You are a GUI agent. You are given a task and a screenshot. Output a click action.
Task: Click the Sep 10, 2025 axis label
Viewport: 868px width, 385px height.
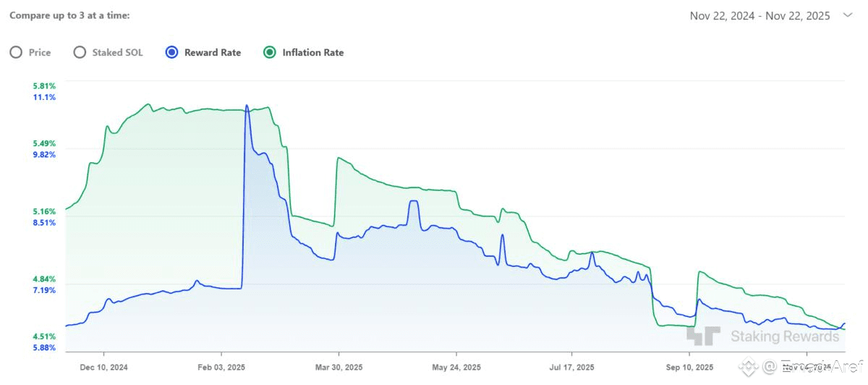click(689, 366)
